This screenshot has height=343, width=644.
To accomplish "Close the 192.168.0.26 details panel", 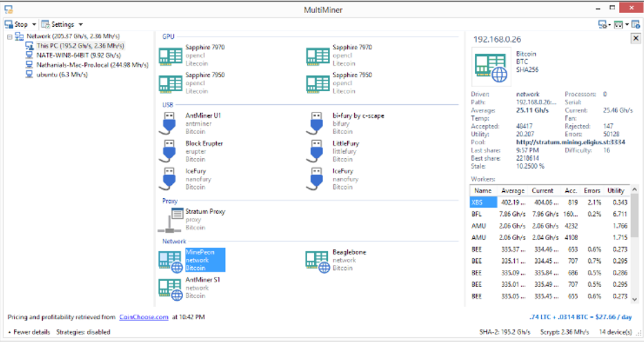I will click(636, 38).
